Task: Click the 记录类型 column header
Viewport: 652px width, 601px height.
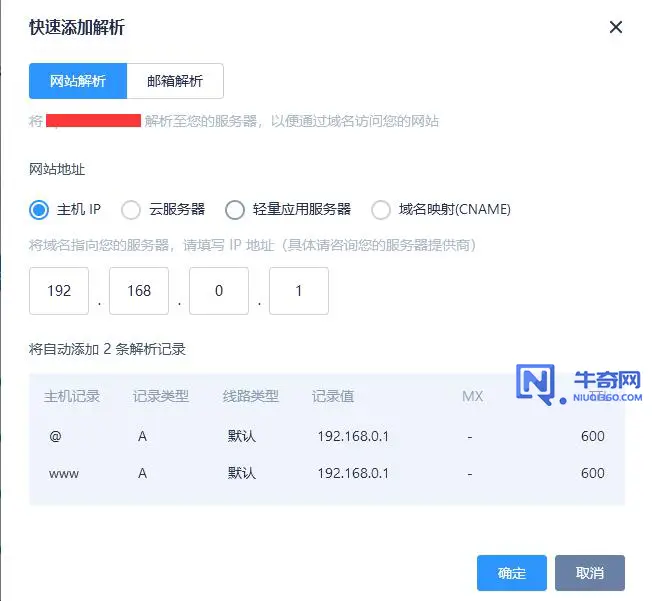Action: [x=161, y=396]
